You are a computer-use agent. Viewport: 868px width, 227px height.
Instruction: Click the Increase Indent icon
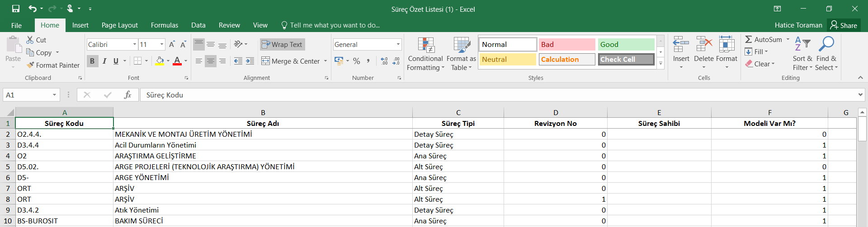click(x=250, y=61)
